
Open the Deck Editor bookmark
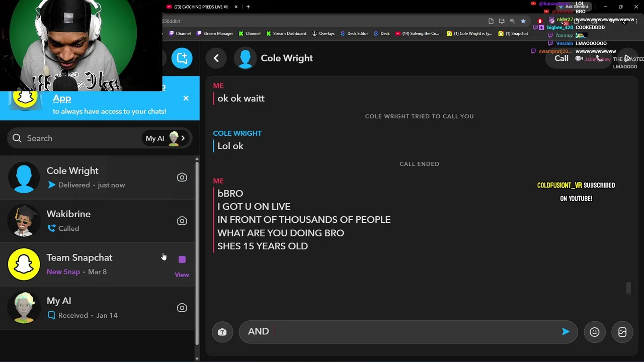tap(354, 34)
